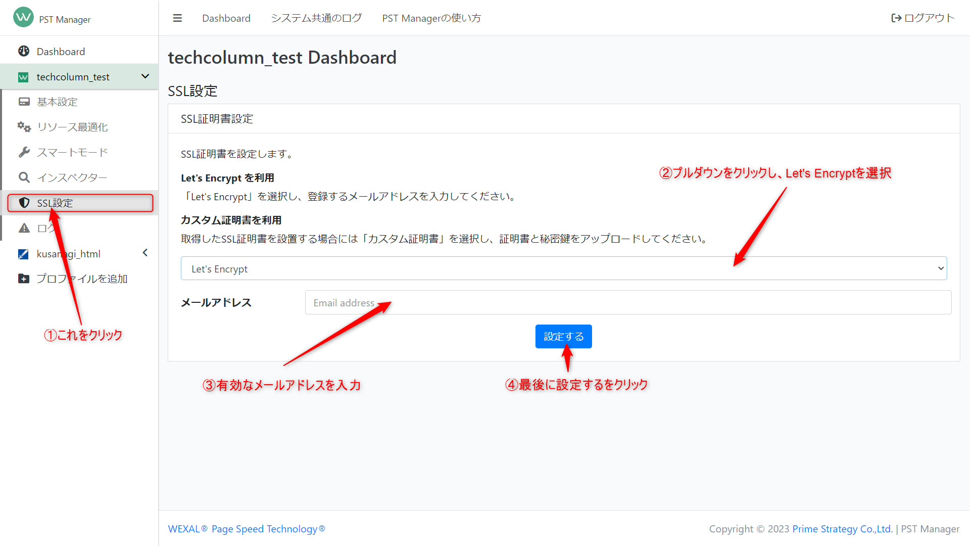Open PST Managerの使い方 in top navigation
Image resolution: width=980 pixels, height=546 pixels.
click(x=431, y=18)
